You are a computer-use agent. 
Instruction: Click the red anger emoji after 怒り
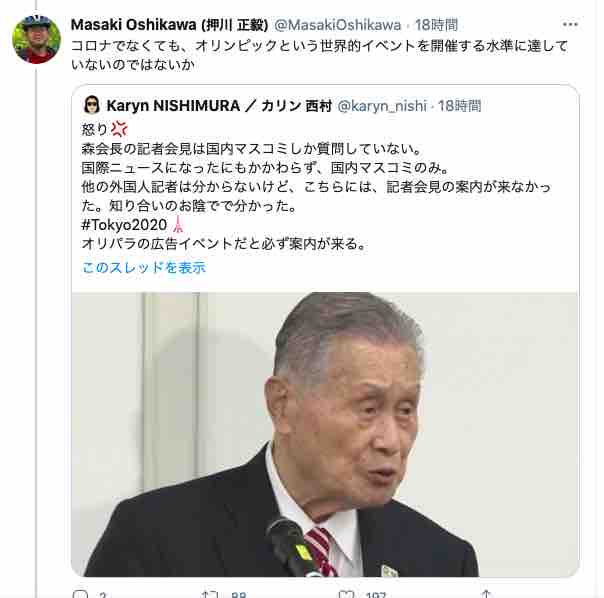pos(119,129)
